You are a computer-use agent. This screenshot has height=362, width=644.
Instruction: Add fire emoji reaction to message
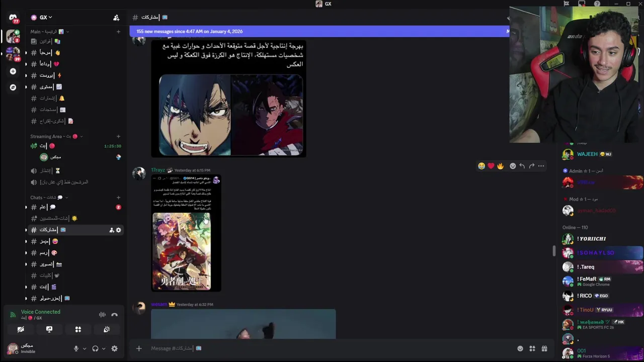pos(500,166)
